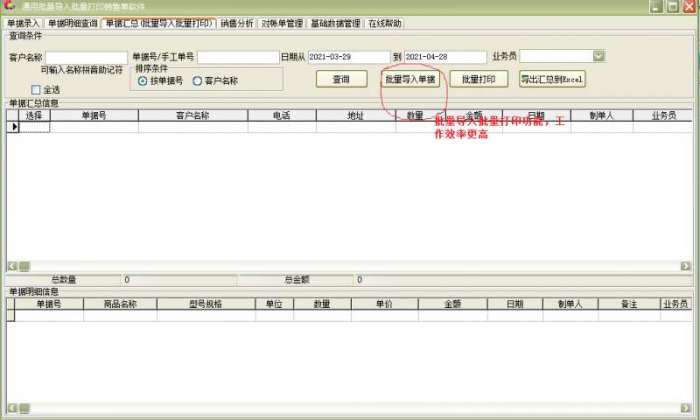Toggle the 全选 checkbox

(x=36, y=90)
